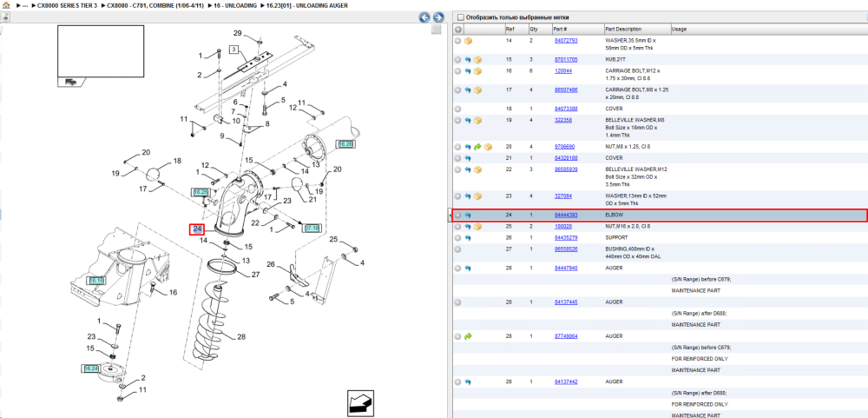The height and width of the screenshot is (418, 868).
Task: Open linked section 07.18 label on diagram
Action: pos(312,228)
